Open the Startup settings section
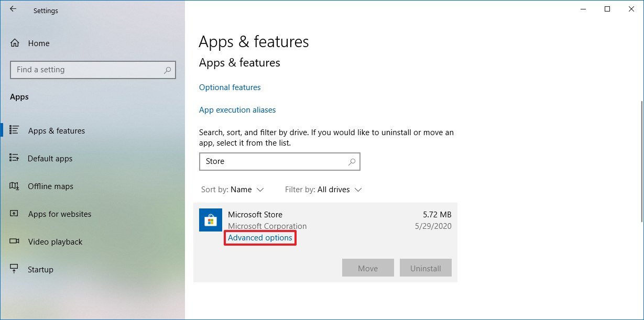Screen dimensions: 644x320 [40, 269]
